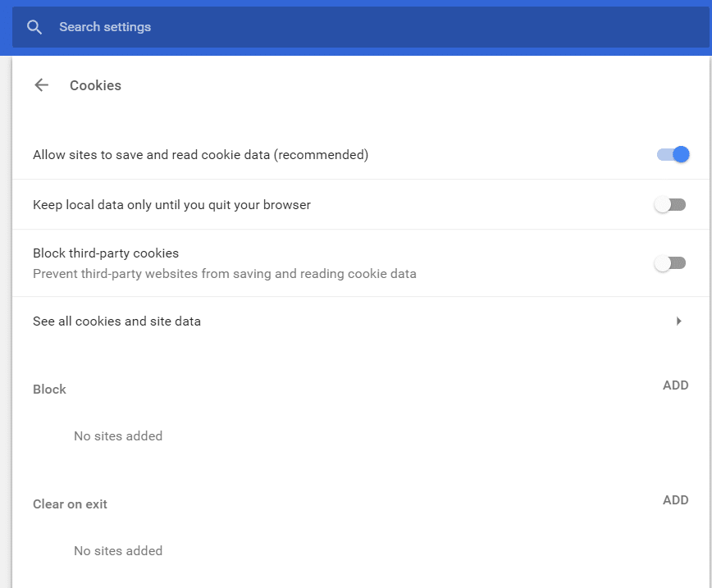Click the Cookies page title
Screen dimensions: 712x588
click(95, 85)
